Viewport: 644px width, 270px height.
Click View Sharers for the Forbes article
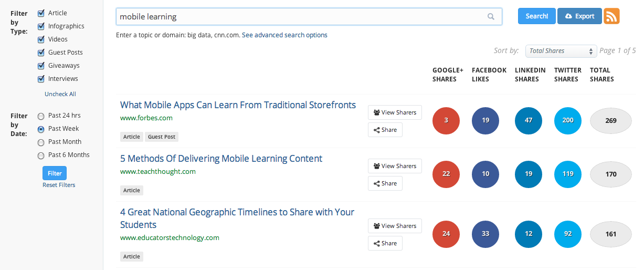pyautogui.click(x=395, y=112)
